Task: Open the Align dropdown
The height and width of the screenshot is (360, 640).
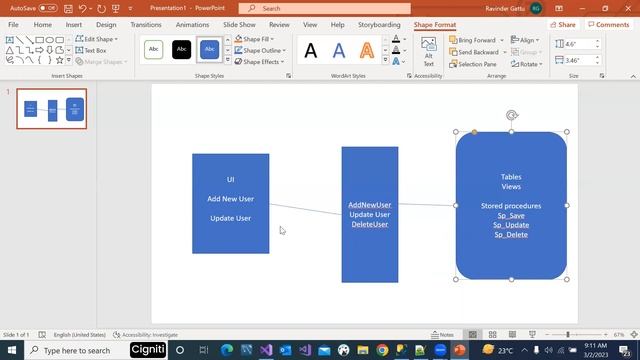Action: tap(525, 40)
